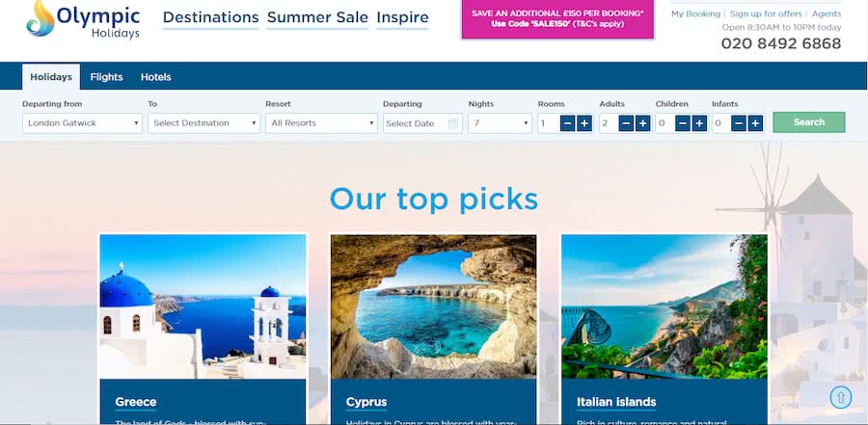The height and width of the screenshot is (425, 868).
Task: Reduce Adults count using minus button
Action: 626,122
